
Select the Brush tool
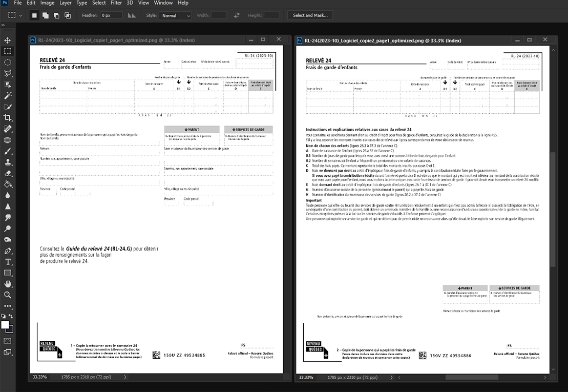point(8,151)
